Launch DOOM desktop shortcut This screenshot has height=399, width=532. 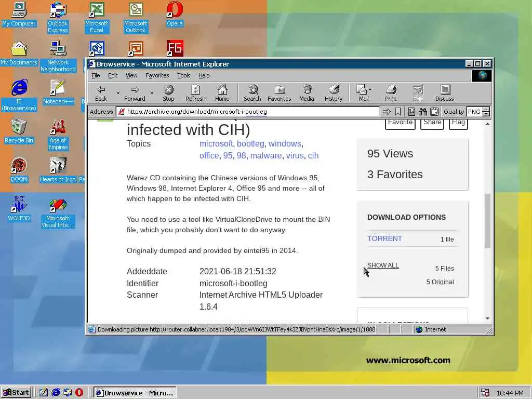tap(19, 170)
